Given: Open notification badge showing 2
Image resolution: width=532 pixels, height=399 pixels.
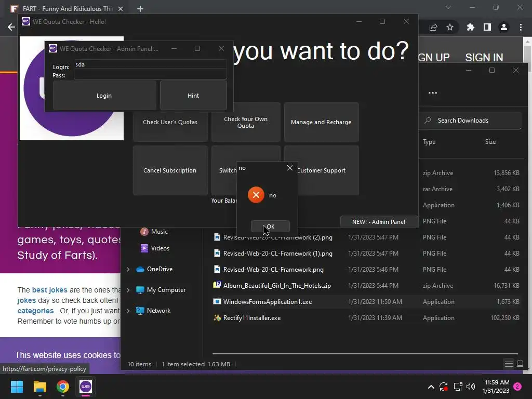Looking at the screenshot, I should (517, 387).
